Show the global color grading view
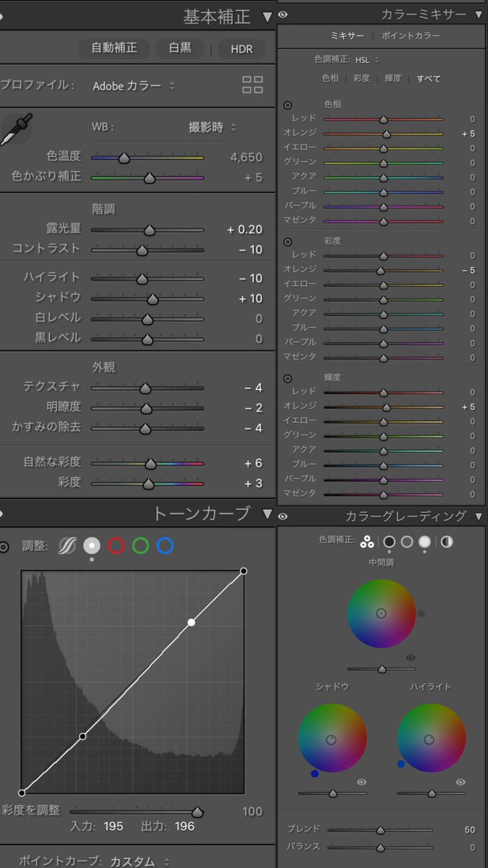 pos(447,541)
